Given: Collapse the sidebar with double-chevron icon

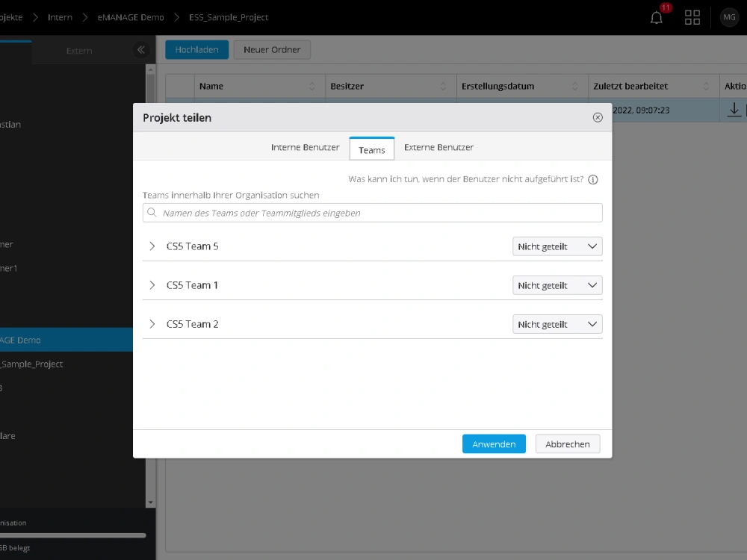Looking at the screenshot, I should [x=140, y=50].
